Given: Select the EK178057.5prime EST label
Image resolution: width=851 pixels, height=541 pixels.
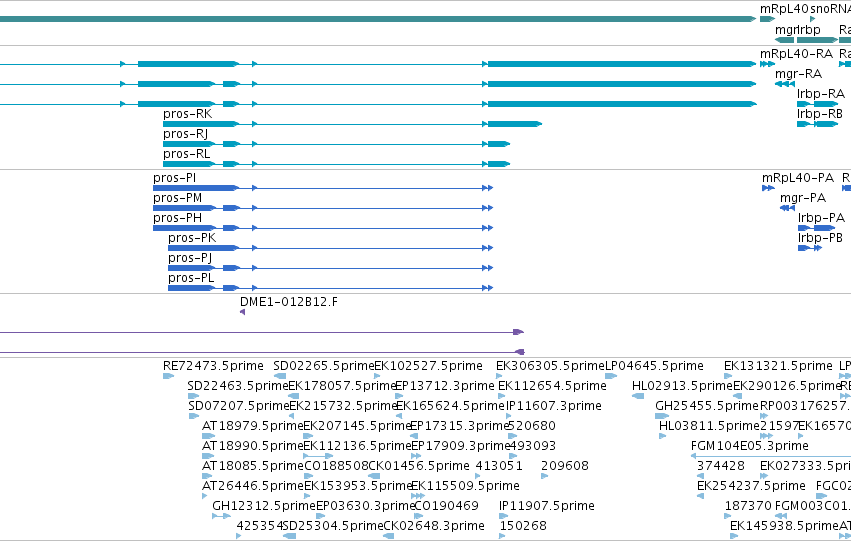Looking at the screenshot, I should pos(342,386).
